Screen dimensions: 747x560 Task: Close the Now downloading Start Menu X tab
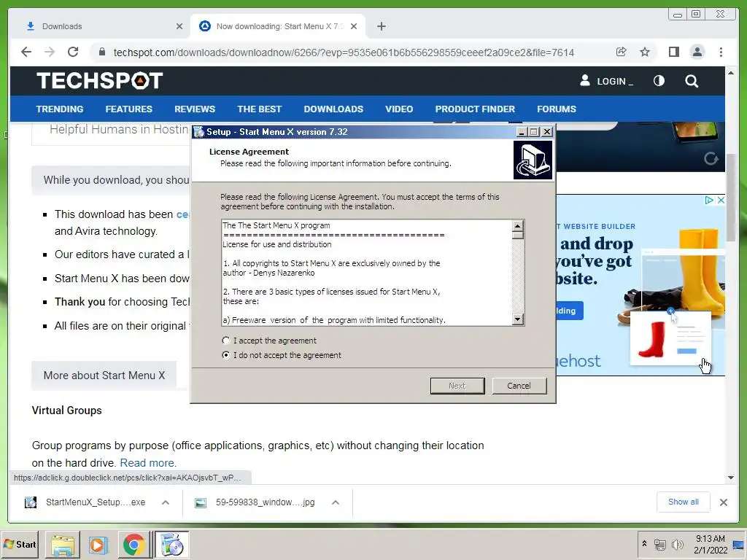click(x=354, y=26)
